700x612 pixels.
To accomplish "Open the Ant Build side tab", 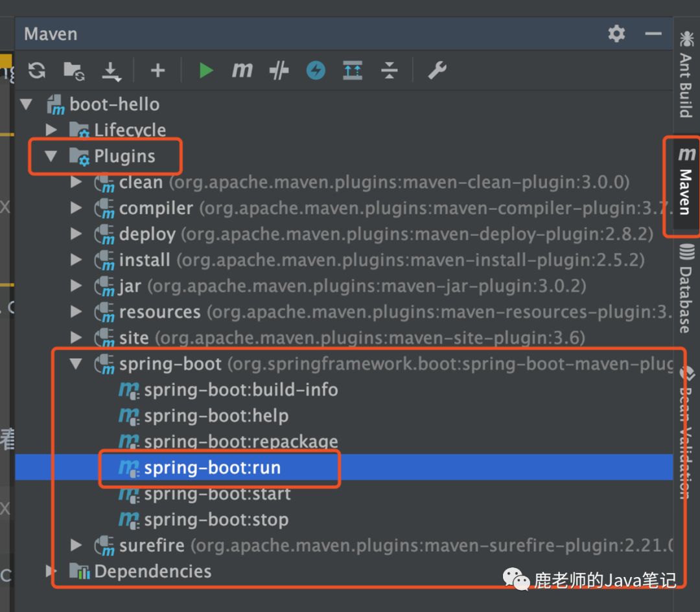I will [x=686, y=74].
